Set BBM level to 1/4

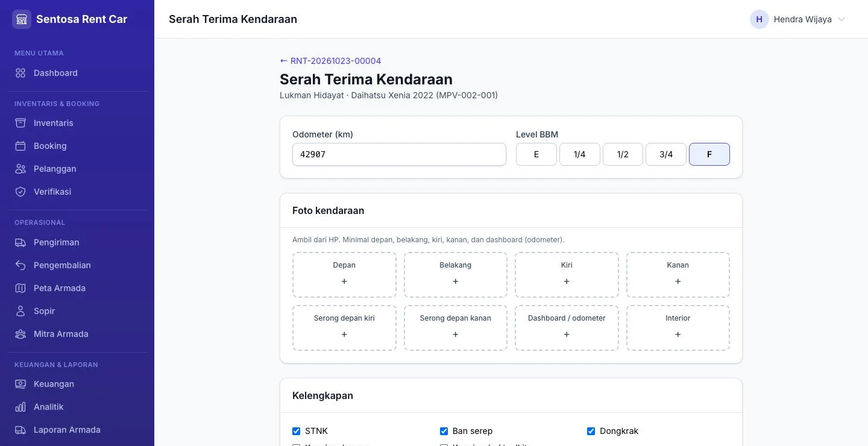pos(580,154)
